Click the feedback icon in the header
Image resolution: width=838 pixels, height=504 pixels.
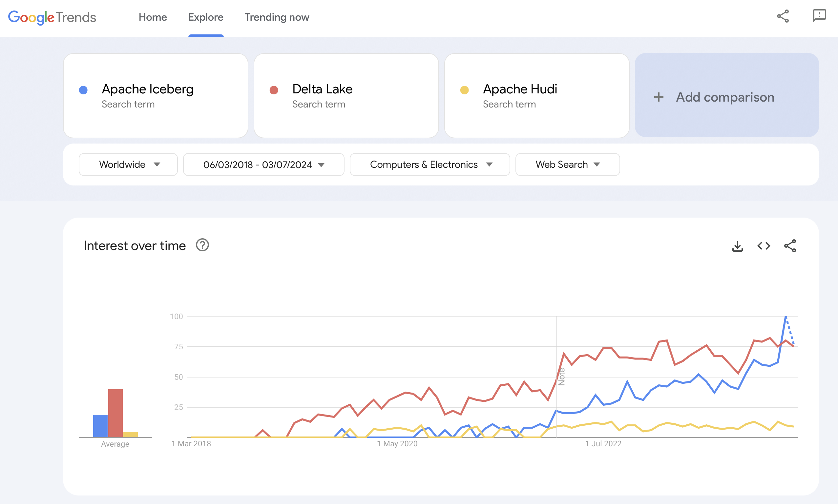tap(819, 16)
